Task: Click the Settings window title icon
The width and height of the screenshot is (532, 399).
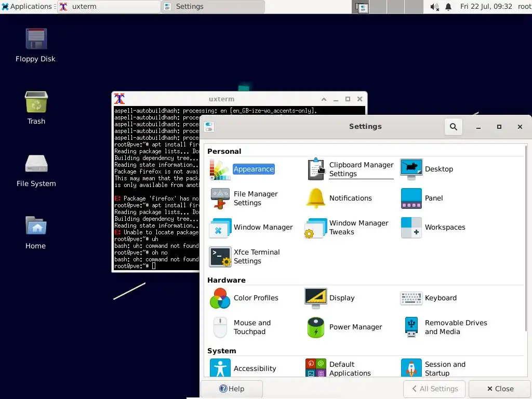Action: coord(209,127)
